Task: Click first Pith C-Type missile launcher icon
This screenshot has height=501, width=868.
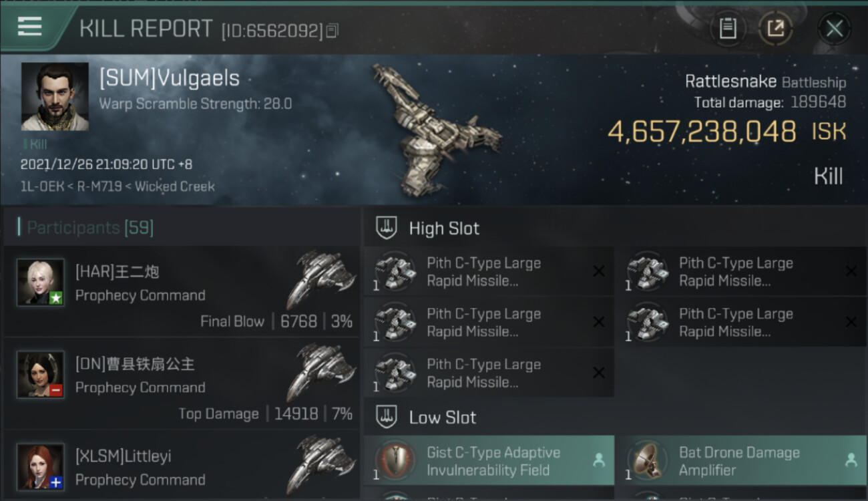Action: point(395,272)
